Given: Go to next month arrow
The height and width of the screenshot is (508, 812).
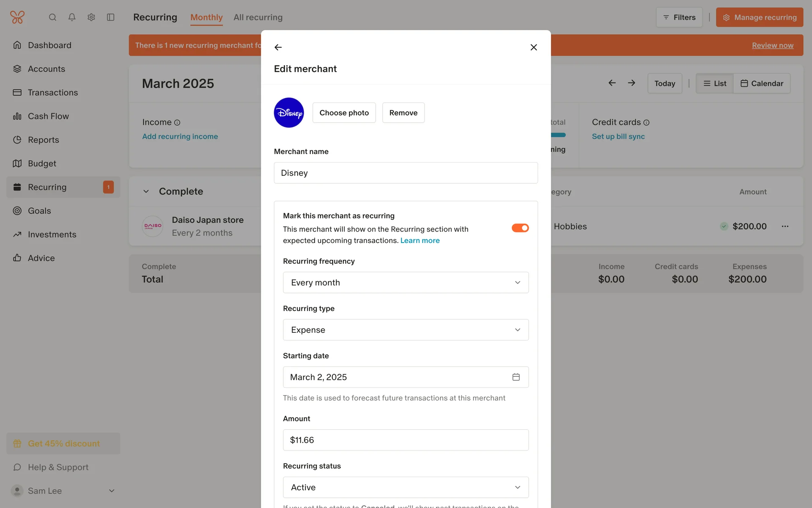Looking at the screenshot, I should point(631,83).
